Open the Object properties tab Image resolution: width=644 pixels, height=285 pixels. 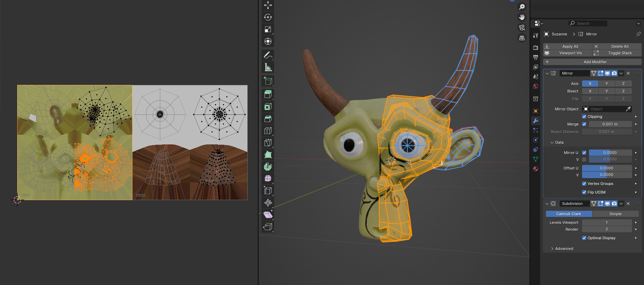tap(536, 111)
